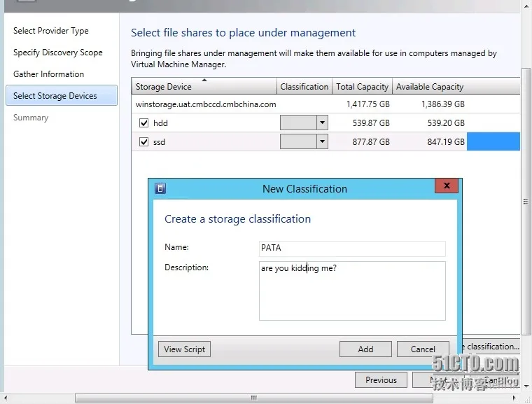Toggle the hdd file share checkbox
The image size is (532, 404).
[x=144, y=123]
